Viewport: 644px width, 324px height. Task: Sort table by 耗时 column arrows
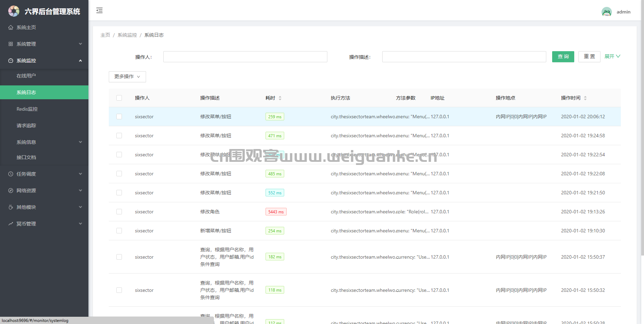point(280,98)
